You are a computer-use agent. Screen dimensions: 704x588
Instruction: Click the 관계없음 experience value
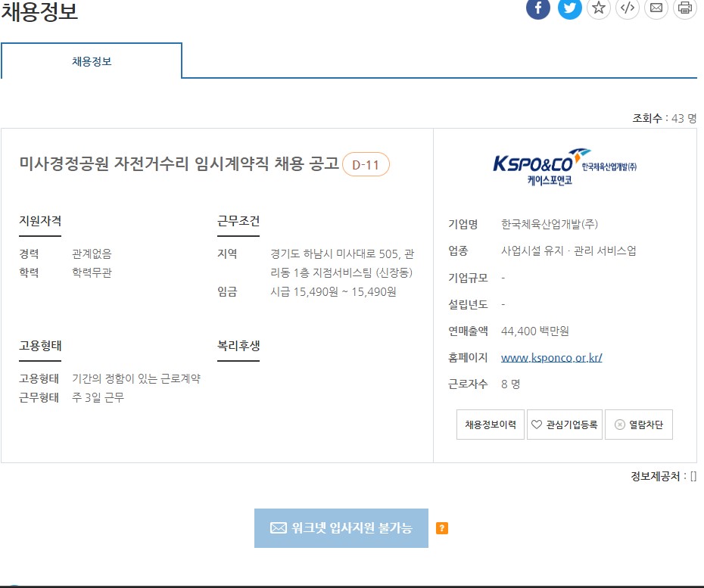pos(92,254)
